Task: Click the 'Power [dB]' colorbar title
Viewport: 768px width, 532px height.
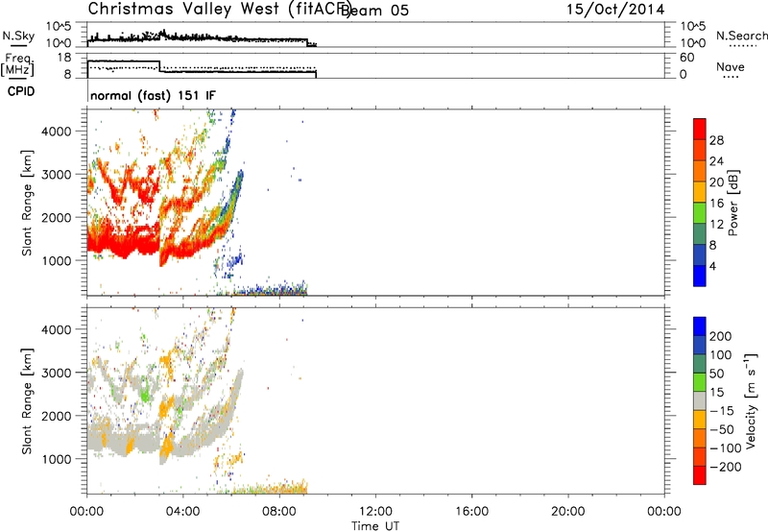Action: coord(733,203)
